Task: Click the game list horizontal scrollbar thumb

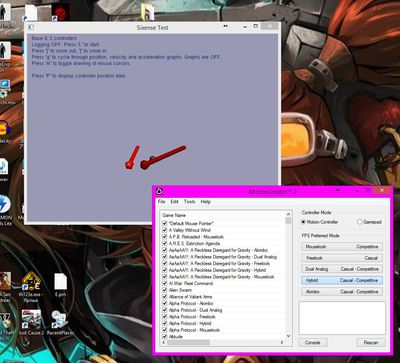Action: click(188, 342)
